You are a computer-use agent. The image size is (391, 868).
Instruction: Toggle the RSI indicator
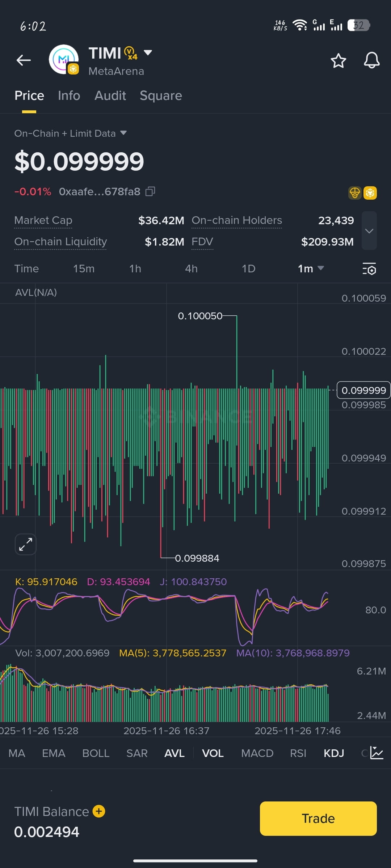[298, 753]
